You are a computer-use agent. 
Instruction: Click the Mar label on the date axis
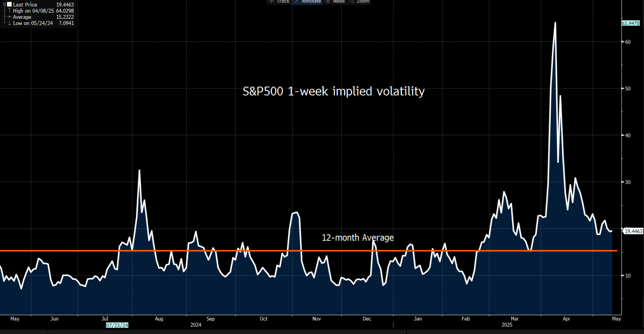coord(515,319)
